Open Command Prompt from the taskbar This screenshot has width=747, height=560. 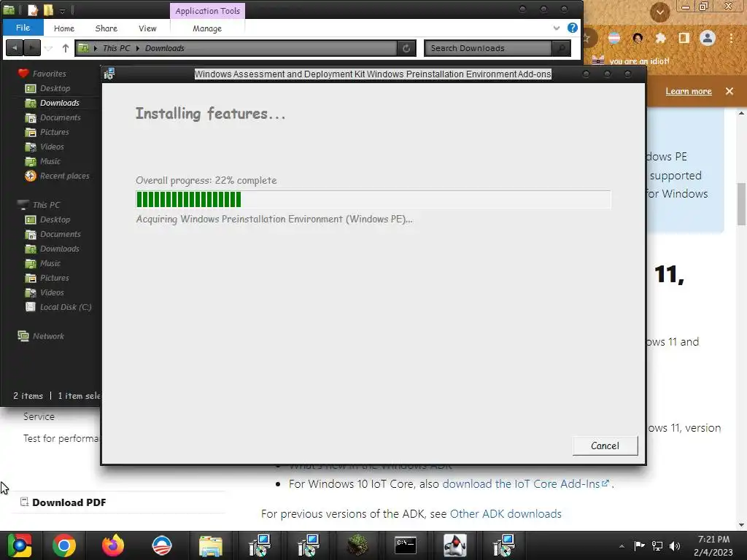406,545
